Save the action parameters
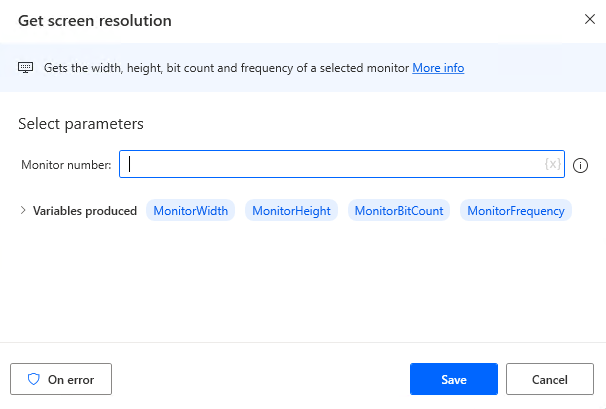Viewport: 606px width, 409px height. click(453, 380)
